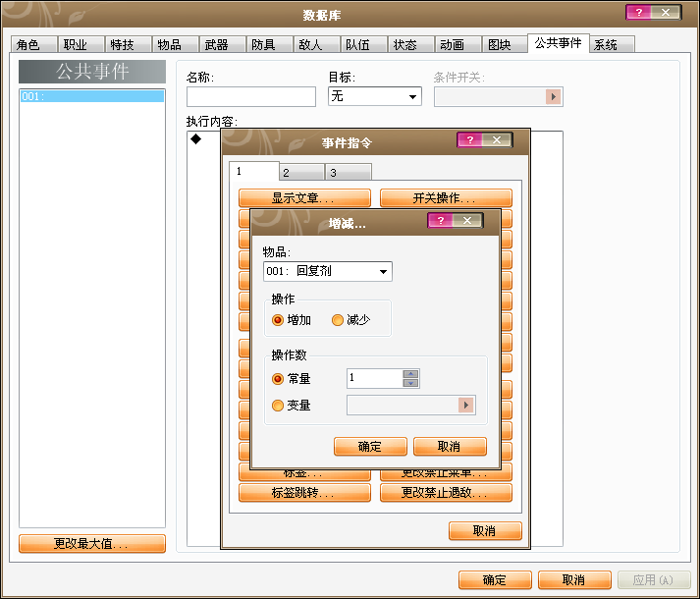This screenshot has height=599, width=700.
Task: Select common event 001 in the list
Action: (92, 96)
